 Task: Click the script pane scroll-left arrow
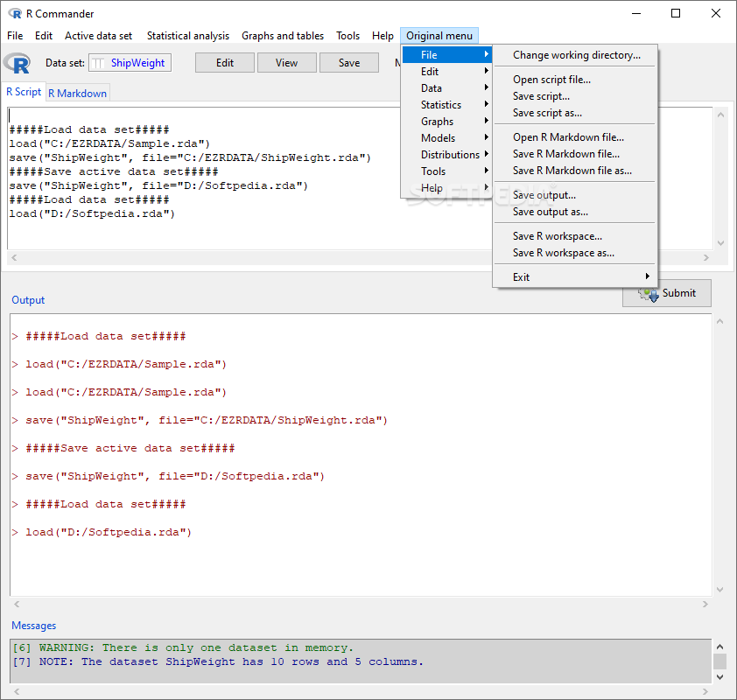pos(14,257)
